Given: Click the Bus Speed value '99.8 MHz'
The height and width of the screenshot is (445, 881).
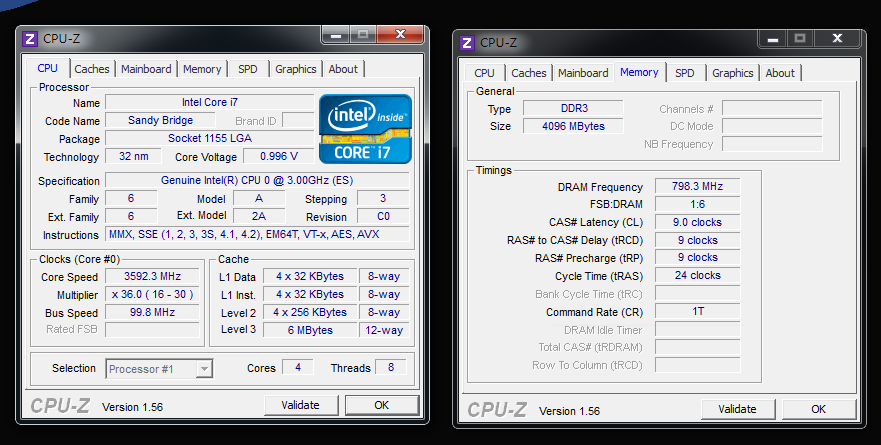Looking at the screenshot, I should (x=152, y=312).
